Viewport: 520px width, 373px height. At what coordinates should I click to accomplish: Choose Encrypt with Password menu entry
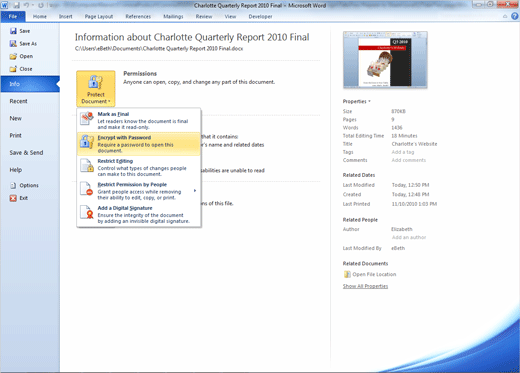click(139, 144)
